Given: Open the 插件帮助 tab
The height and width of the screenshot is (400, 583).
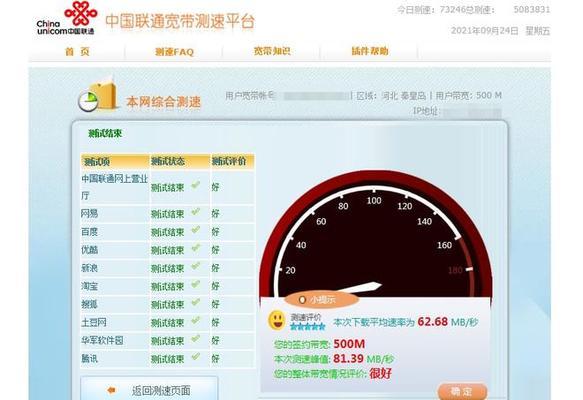Looking at the screenshot, I should [x=370, y=51].
